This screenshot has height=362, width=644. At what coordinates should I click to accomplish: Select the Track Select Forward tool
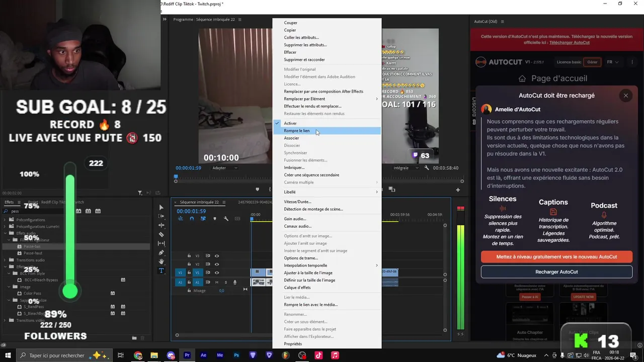coord(161,216)
